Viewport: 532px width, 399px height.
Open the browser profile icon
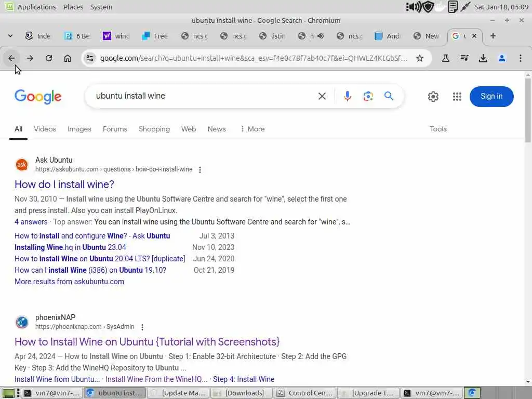(502, 58)
